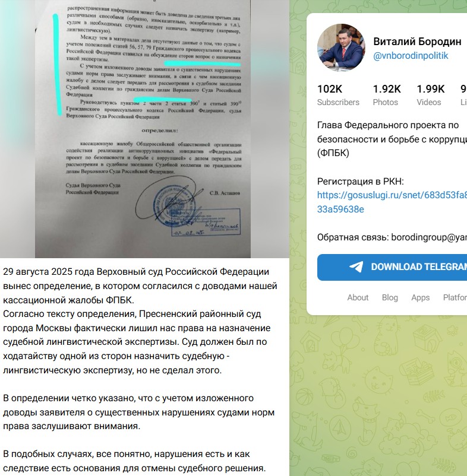Click the Telegram paper plane icon

(356, 267)
